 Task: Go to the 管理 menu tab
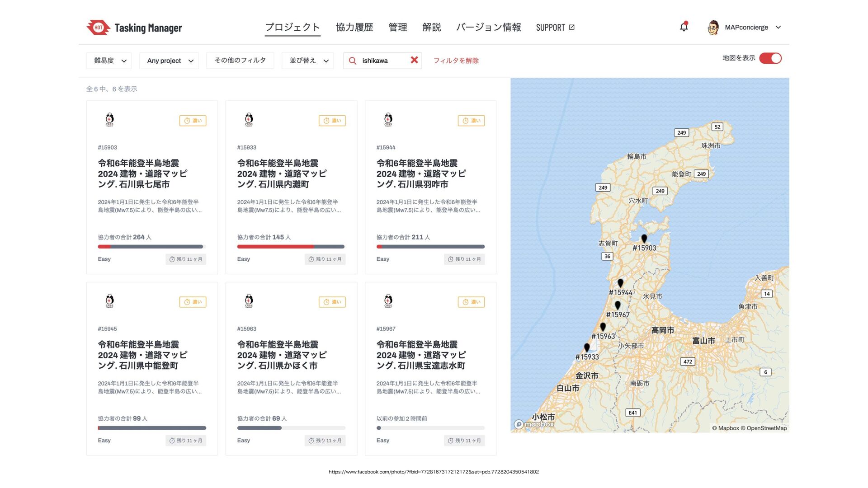click(398, 27)
